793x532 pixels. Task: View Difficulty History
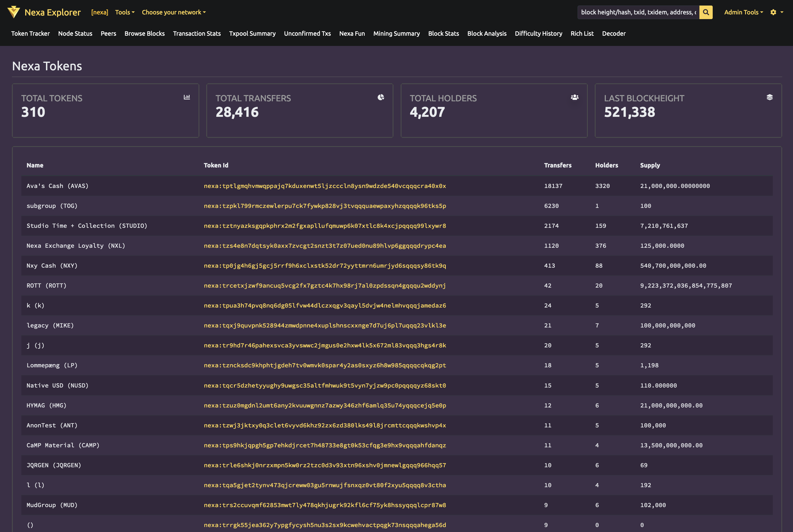tap(539, 33)
